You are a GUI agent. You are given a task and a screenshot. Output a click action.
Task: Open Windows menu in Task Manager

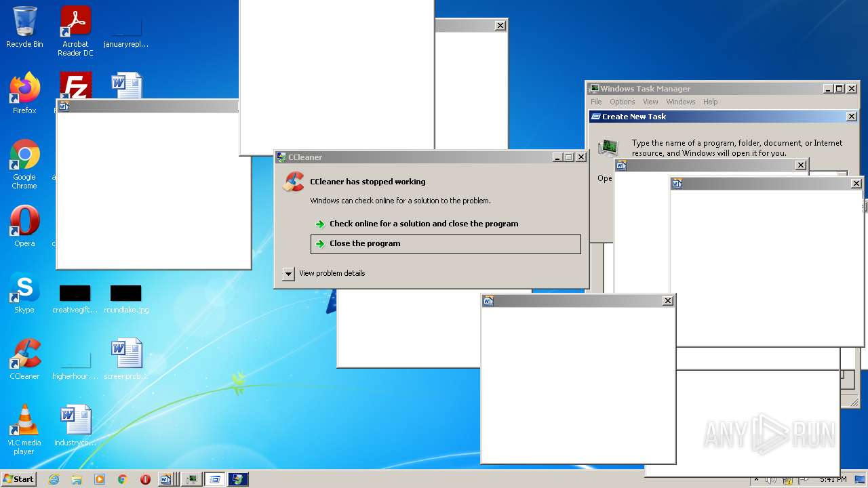point(680,102)
